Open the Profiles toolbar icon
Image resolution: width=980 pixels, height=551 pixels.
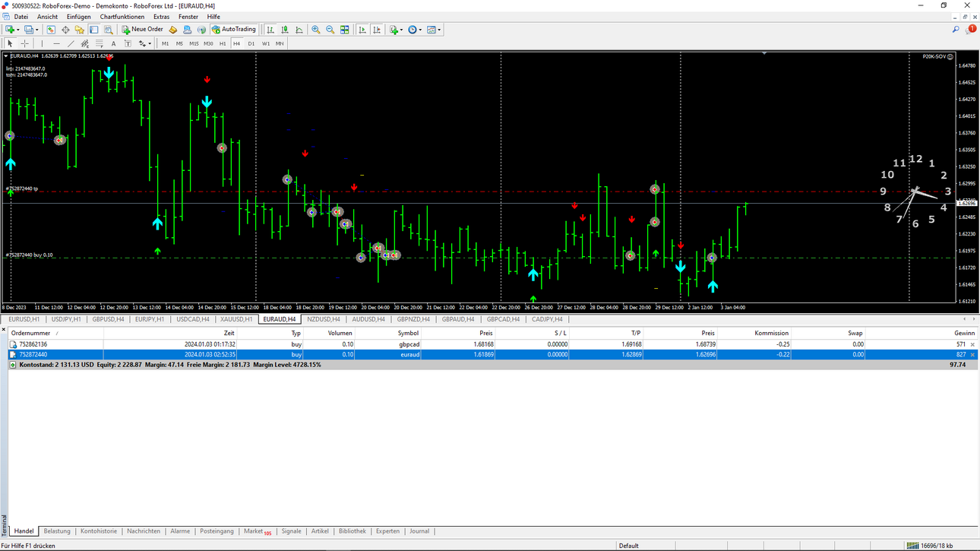[29, 30]
